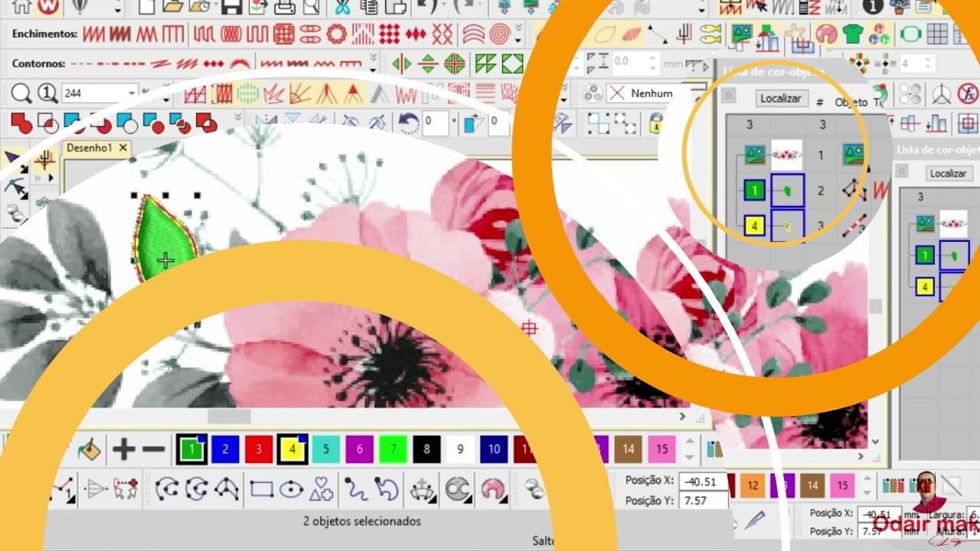The image size is (980, 551).
Task: Create a new blank design
Action: click(146, 7)
